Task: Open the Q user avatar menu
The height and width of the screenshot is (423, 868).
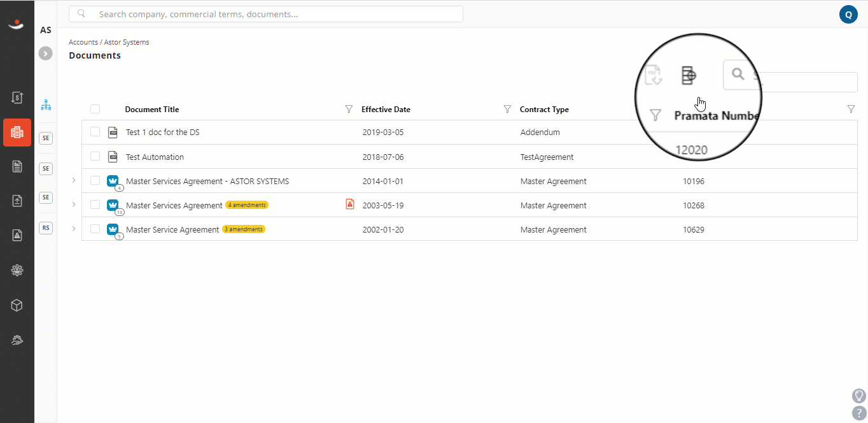Action: tap(848, 14)
